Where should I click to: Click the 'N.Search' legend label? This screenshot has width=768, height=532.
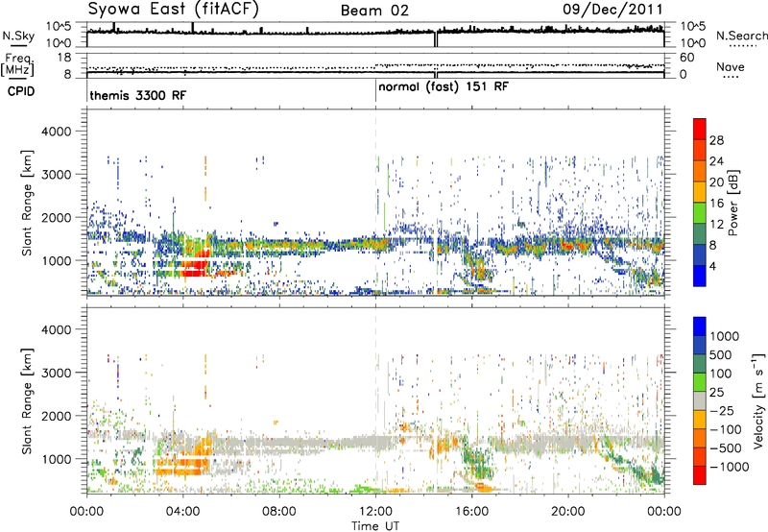741,36
